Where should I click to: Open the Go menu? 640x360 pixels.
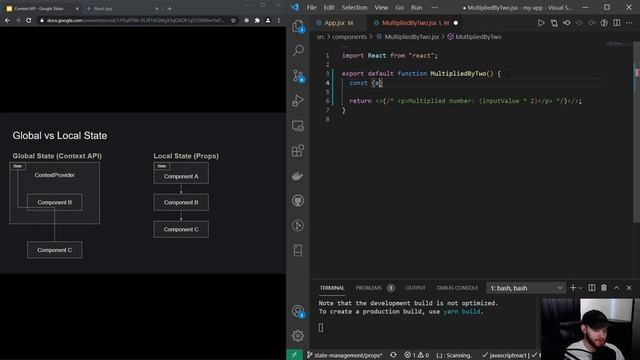(400, 7)
